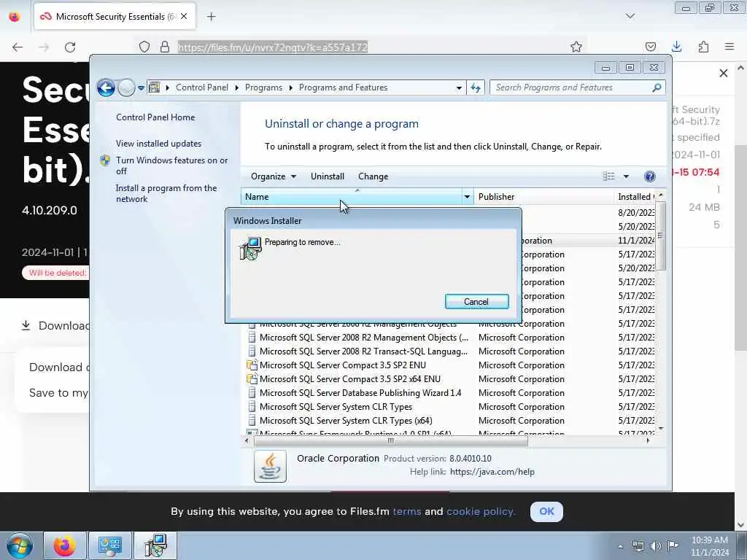747x560 pixels.
Task: Click OK on the cookie notice
Action: point(546,511)
